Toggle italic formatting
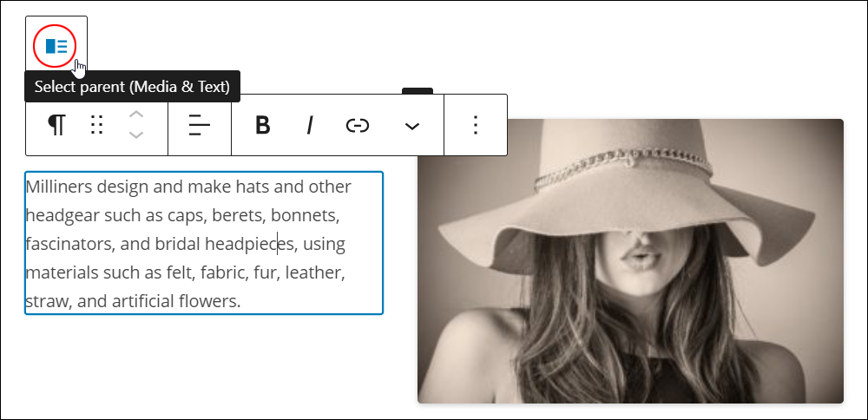Viewport: 868px width, 420px height. point(310,126)
